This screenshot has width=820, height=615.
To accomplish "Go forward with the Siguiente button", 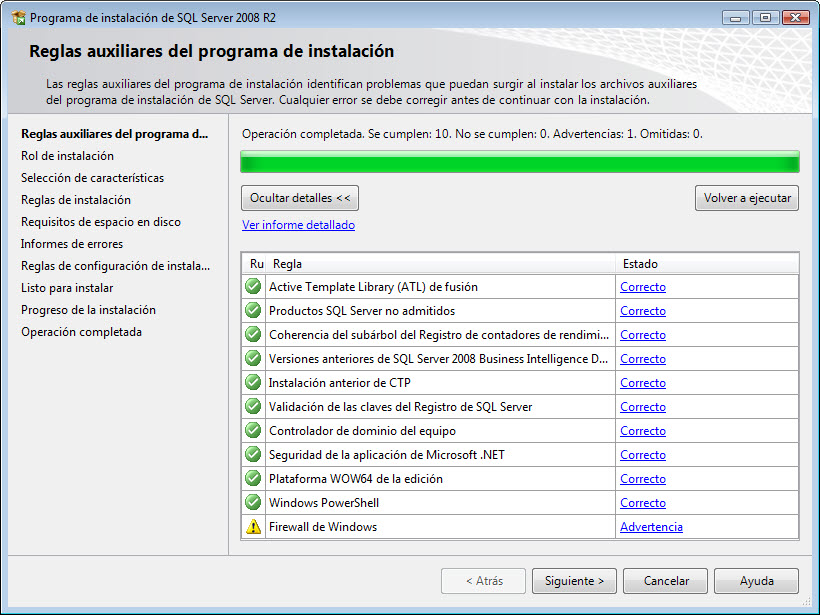I will [x=574, y=581].
